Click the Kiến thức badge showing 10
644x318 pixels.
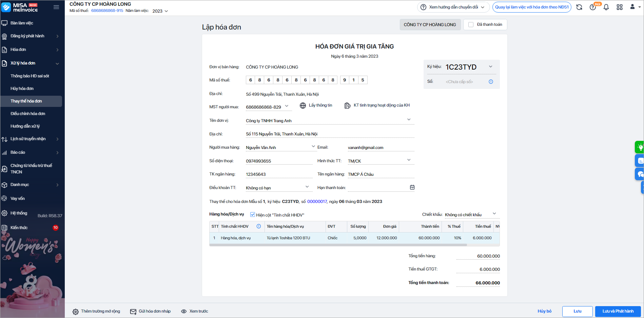point(55,228)
